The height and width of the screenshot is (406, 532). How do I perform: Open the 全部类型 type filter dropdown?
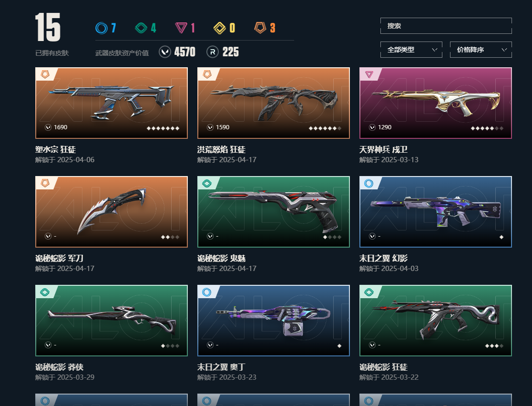tap(411, 50)
